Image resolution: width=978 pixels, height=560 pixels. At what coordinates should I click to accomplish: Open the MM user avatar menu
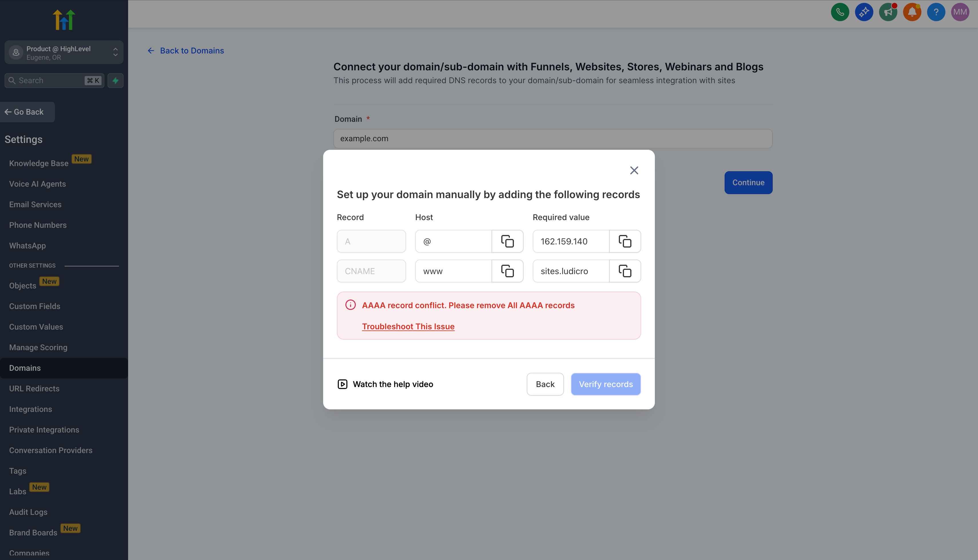959,12
